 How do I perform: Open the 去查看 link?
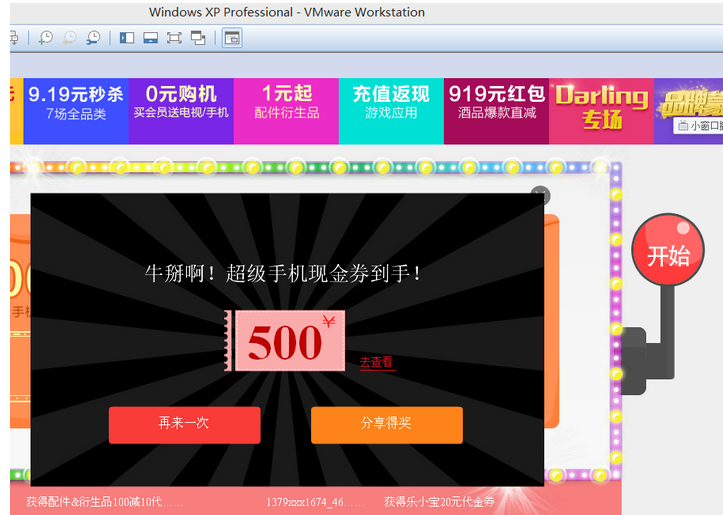[376, 362]
